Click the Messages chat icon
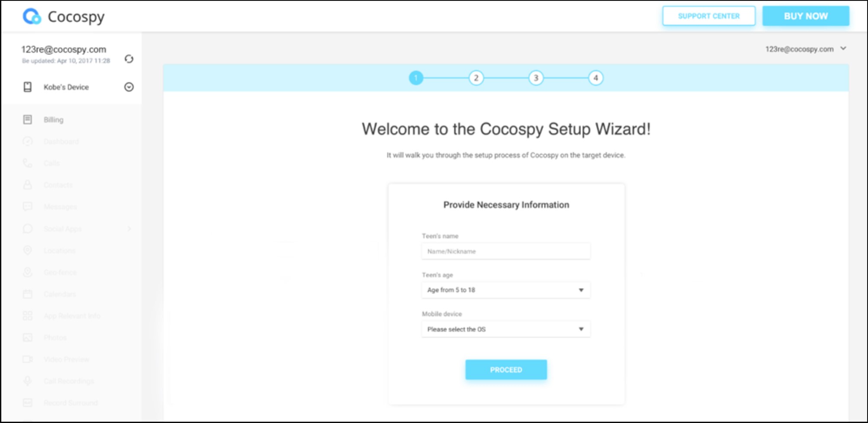The width and height of the screenshot is (868, 423). tap(27, 207)
